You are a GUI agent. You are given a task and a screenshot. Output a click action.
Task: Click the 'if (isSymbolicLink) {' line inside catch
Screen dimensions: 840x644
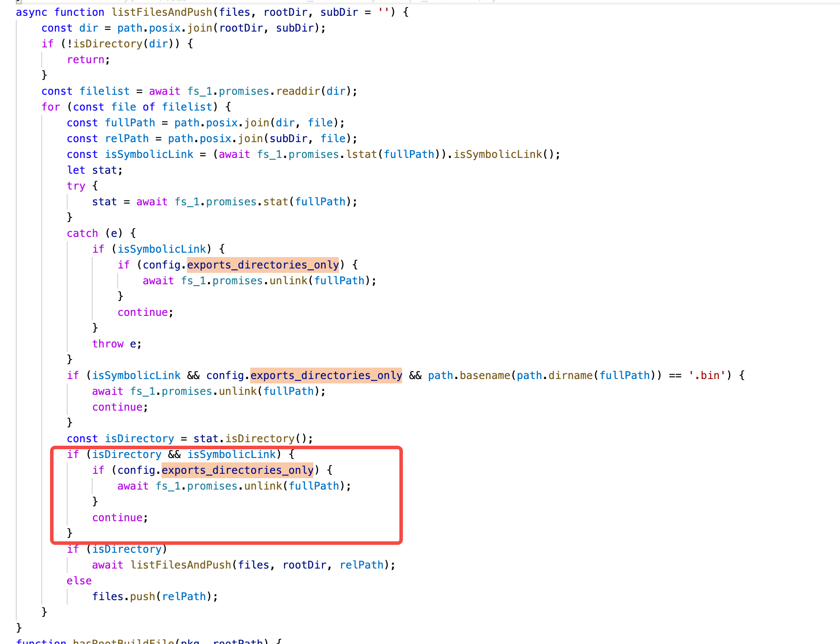(x=158, y=249)
